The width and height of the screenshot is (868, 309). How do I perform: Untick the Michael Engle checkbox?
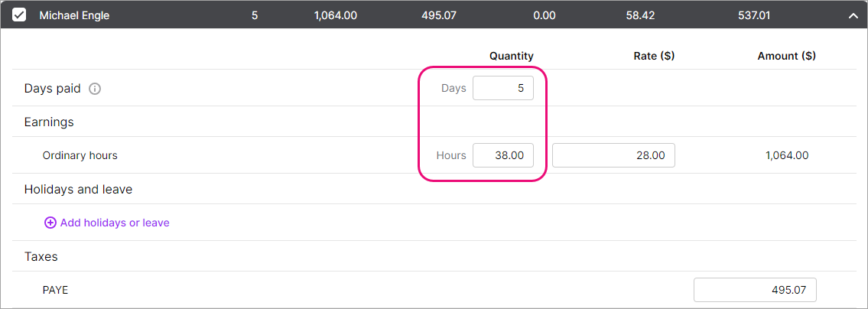point(19,15)
